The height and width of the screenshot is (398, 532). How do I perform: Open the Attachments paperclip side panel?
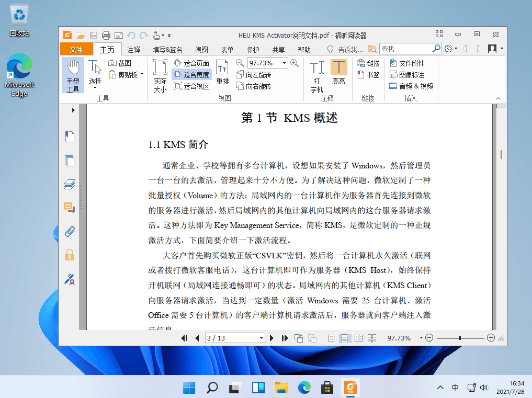tap(70, 231)
